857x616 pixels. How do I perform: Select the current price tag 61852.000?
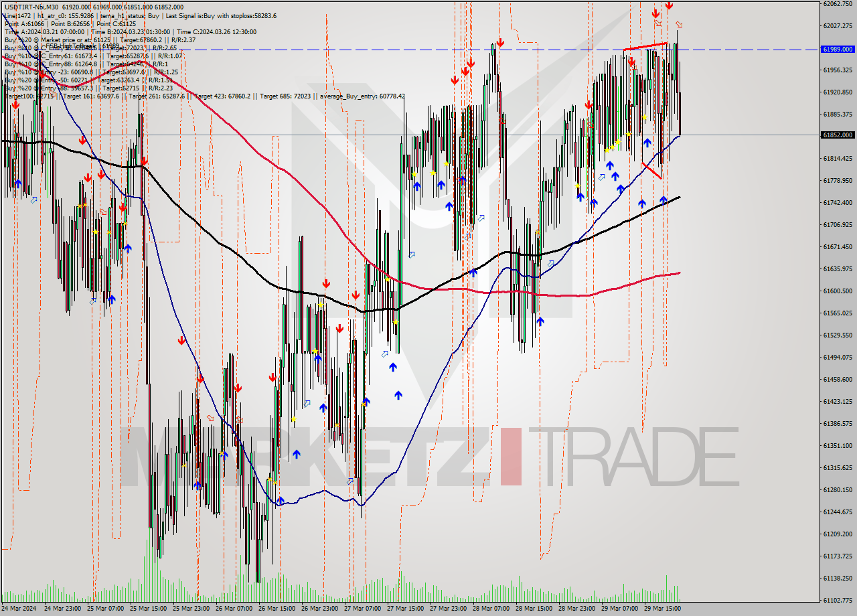click(x=838, y=135)
